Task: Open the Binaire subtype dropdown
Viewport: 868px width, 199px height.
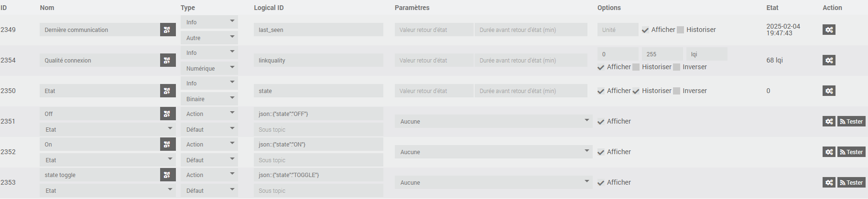Action: click(x=209, y=99)
